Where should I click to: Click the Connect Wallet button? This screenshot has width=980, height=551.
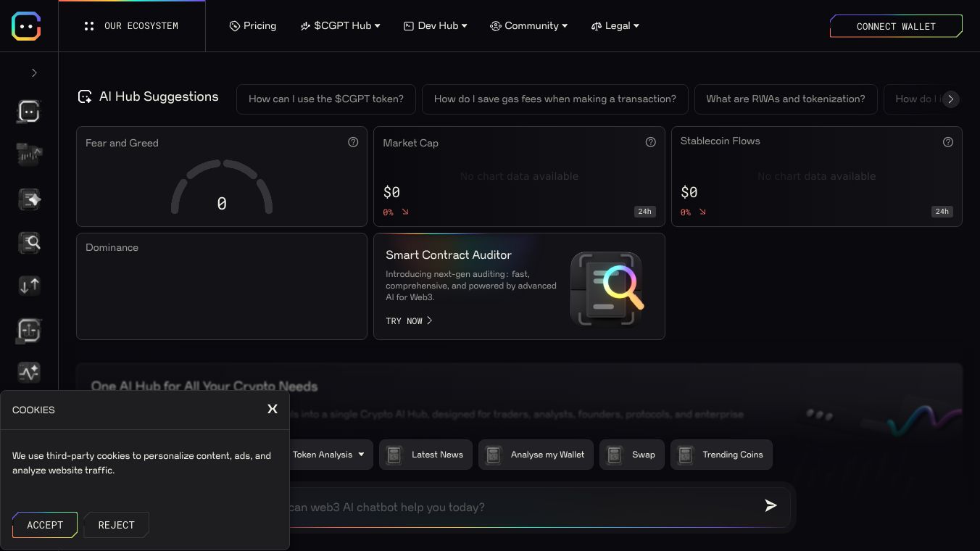896,26
